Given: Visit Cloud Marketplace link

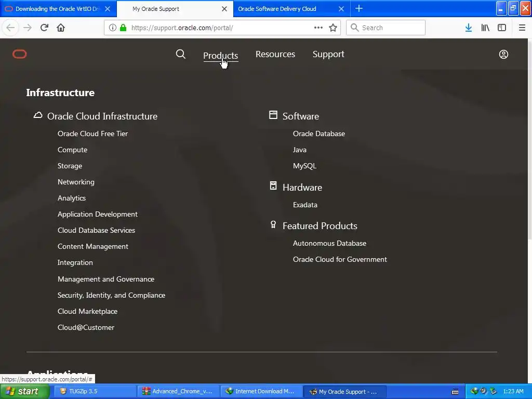Looking at the screenshot, I should pyautogui.click(x=87, y=312).
